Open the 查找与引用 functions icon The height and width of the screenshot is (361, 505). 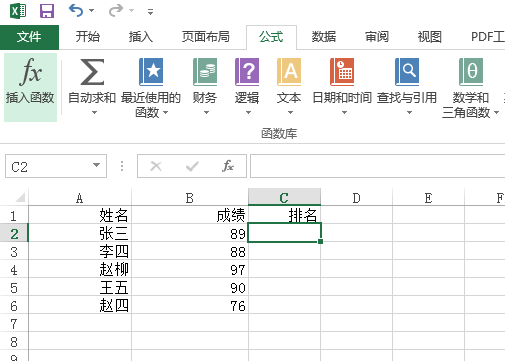[407, 72]
